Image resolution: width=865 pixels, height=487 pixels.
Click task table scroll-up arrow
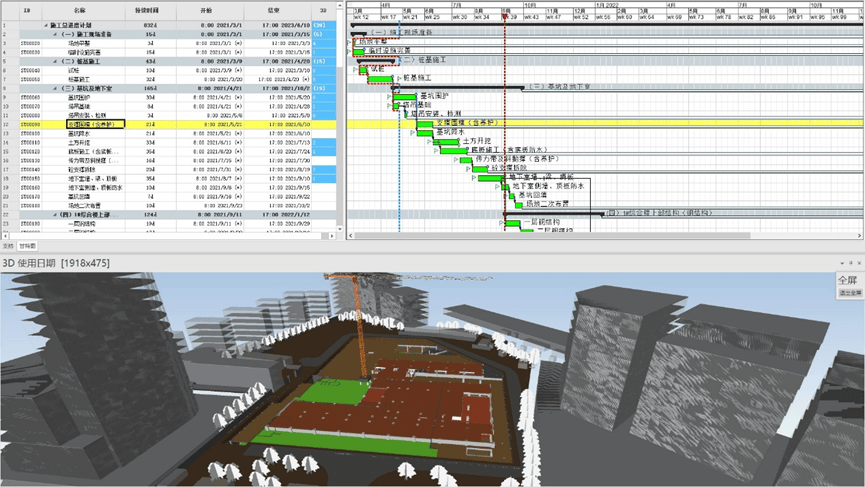point(340,6)
